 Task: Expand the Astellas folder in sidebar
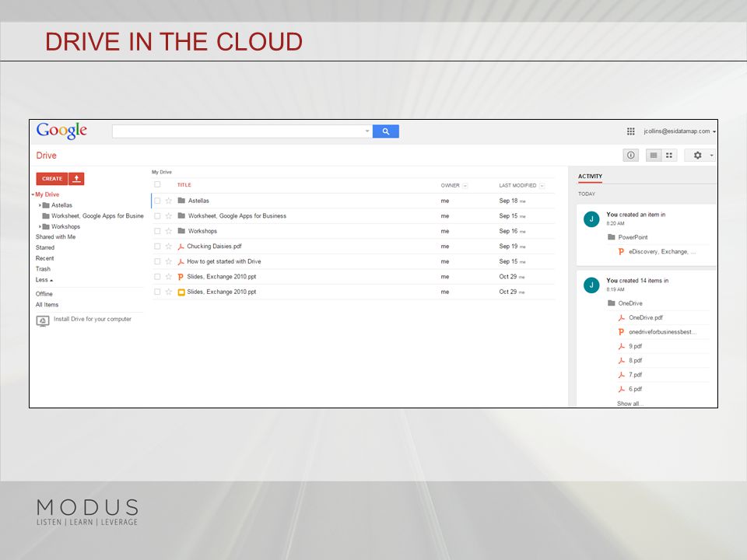40,205
